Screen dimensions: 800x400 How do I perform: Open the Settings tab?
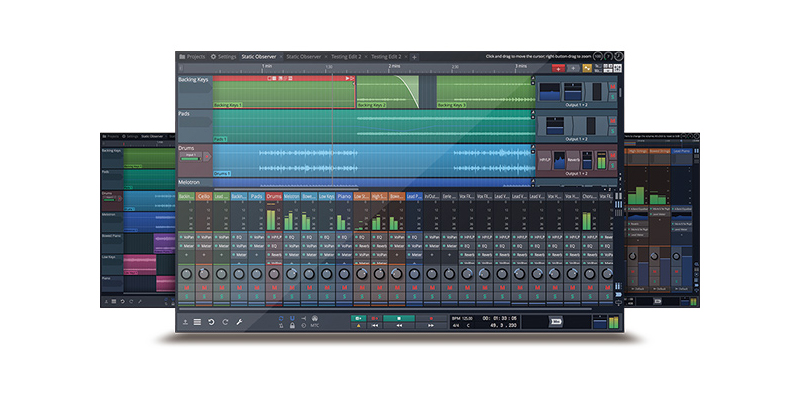[222, 57]
